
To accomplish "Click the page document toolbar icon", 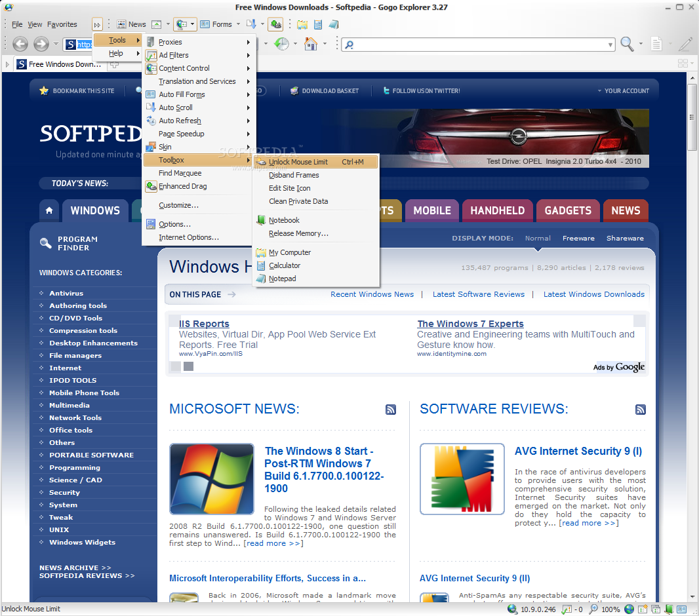I will [x=656, y=44].
